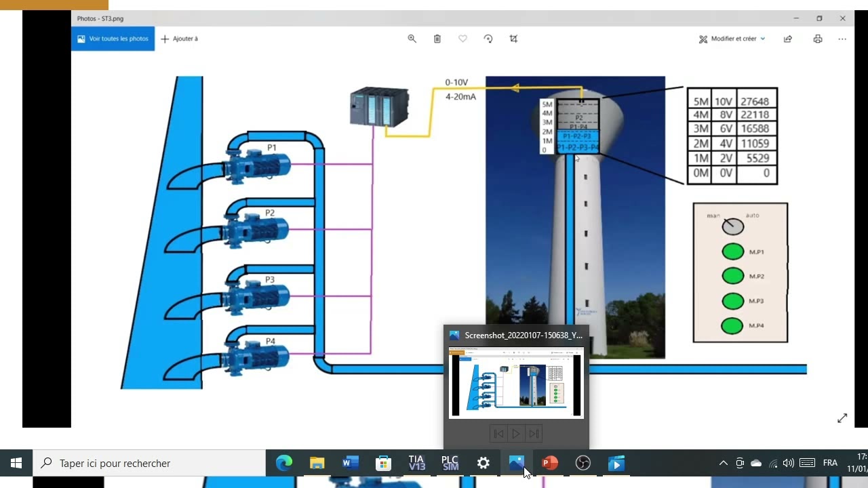Click the OneDrive cloud tray icon
868x488 pixels.
tap(756, 463)
